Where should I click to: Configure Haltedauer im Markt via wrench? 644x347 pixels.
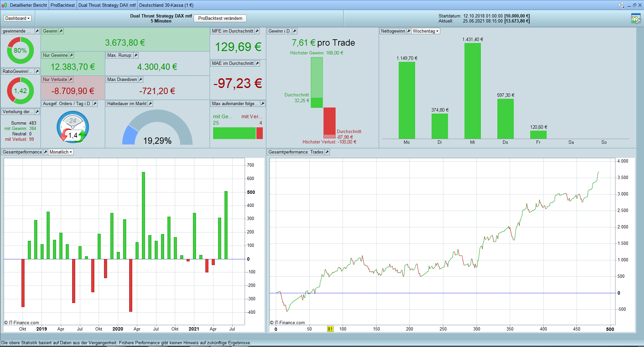pos(150,104)
